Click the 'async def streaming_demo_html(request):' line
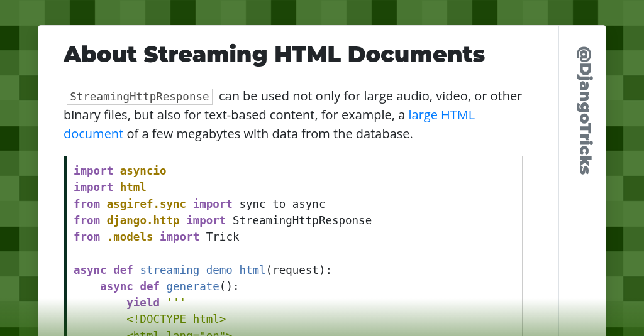644x336 pixels. coord(203,270)
